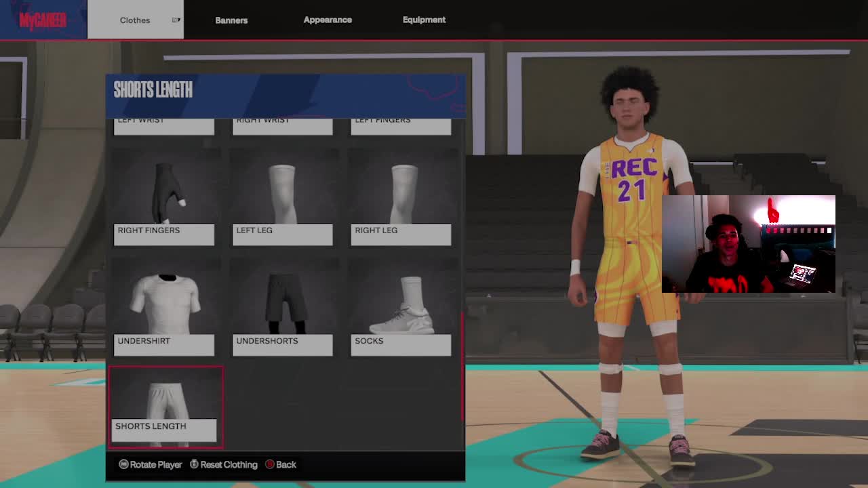Screen dimensions: 868x488
Task: Click the clothing list scrollbar
Action: (x=463, y=366)
